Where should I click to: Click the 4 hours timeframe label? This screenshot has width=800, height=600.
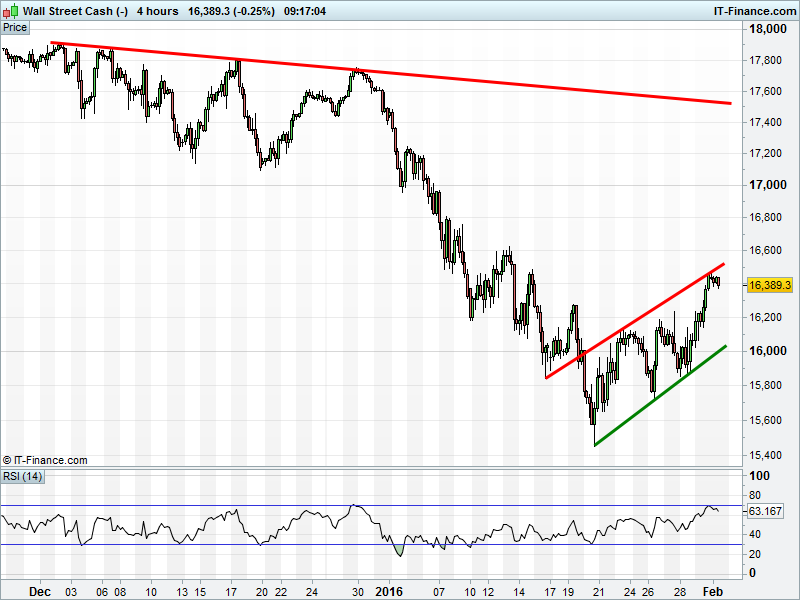click(x=158, y=10)
